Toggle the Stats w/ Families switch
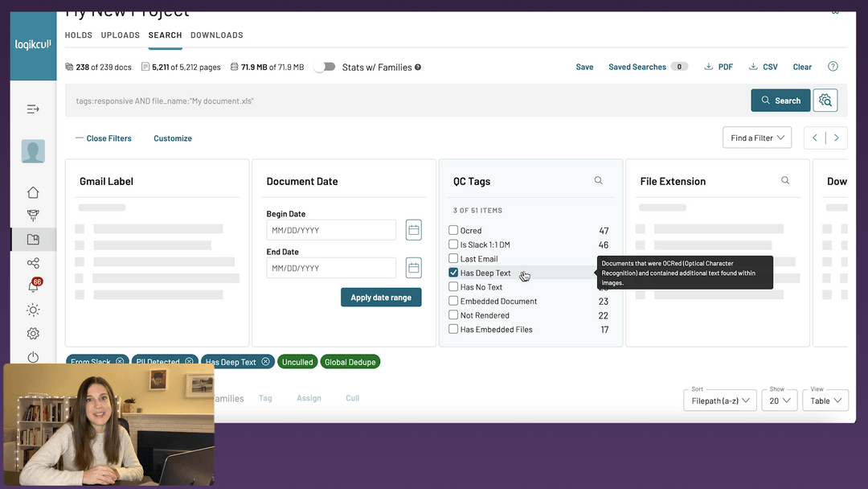The image size is (868, 489). pyautogui.click(x=324, y=67)
